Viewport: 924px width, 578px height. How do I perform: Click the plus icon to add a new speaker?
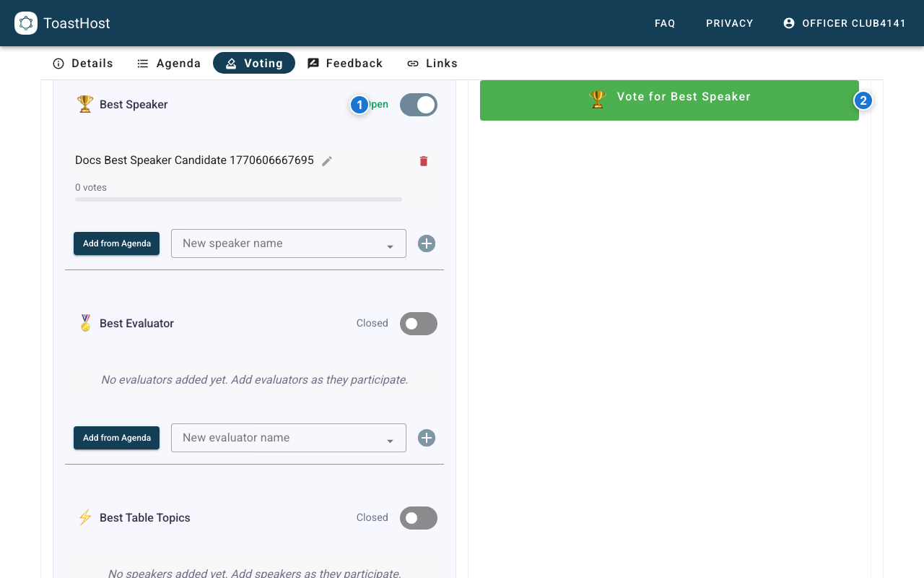coord(427,243)
